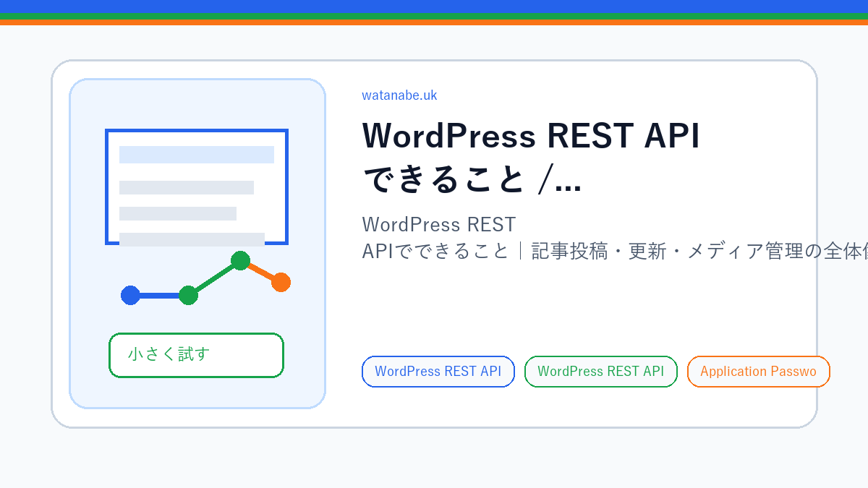
Task: Click the 小さく試す button
Action: click(196, 355)
